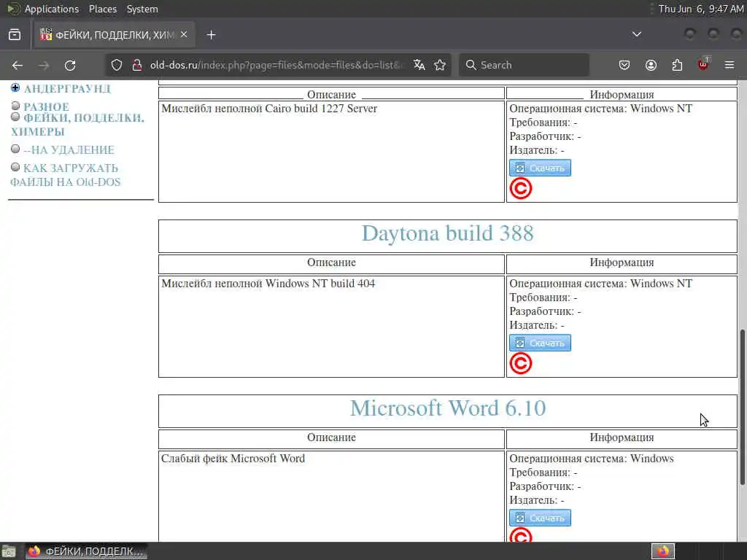Click bullet icon beside РАЗНОЕ
747x560 pixels.
[x=15, y=106]
